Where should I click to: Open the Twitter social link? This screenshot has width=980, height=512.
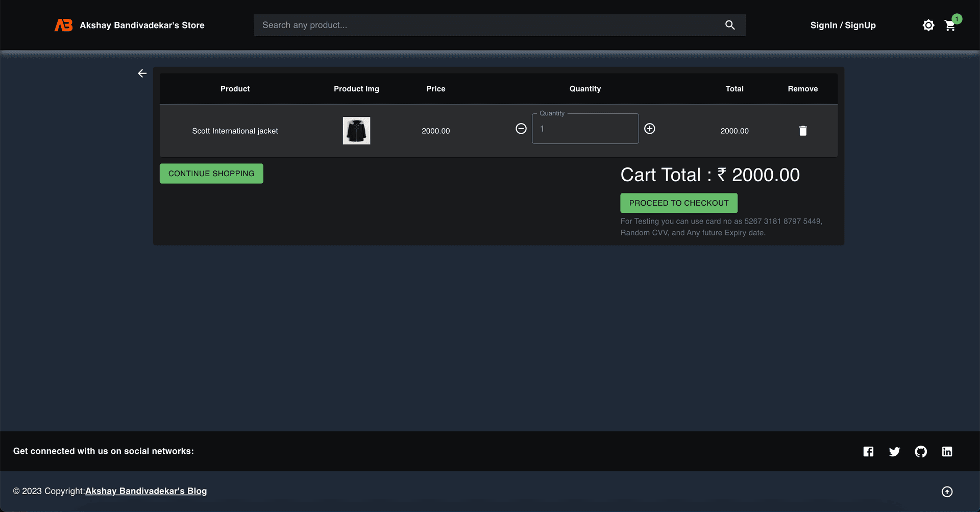[894, 451]
